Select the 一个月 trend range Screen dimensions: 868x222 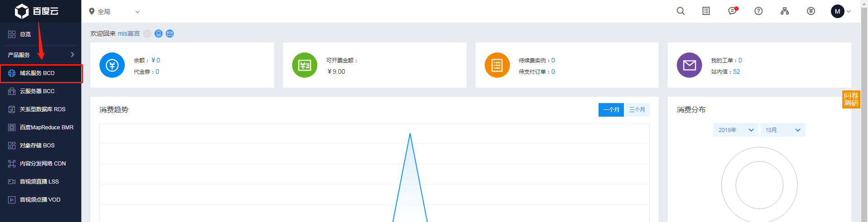pos(611,110)
